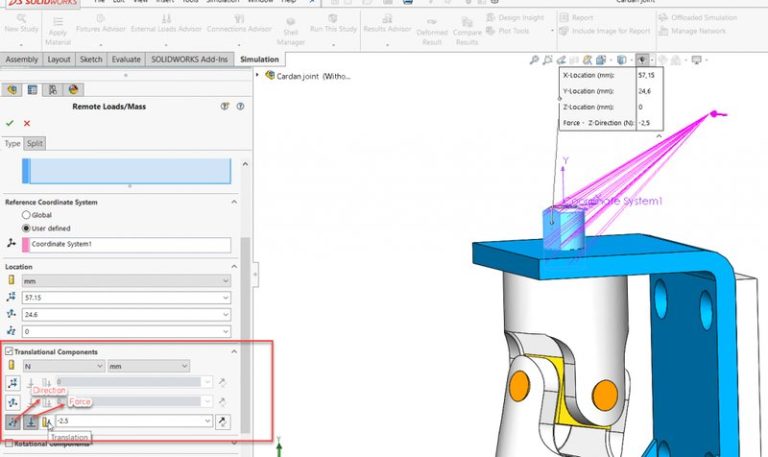
Task: Select the Global coordinate system radio
Action: (26, 215)
